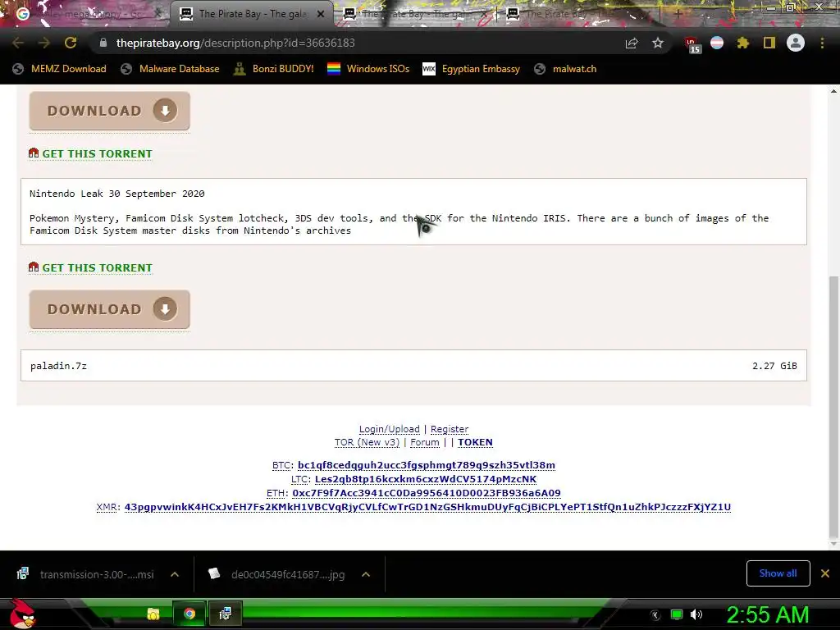Click the lower DOWNLOAD button above paladin.7z

coord(109,309)
